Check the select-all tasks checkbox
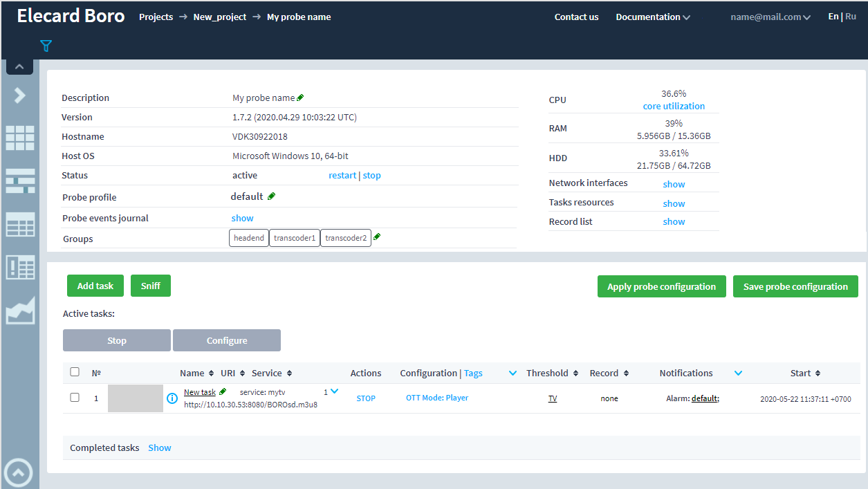This screenshot has width=868, height=489. 75,372
